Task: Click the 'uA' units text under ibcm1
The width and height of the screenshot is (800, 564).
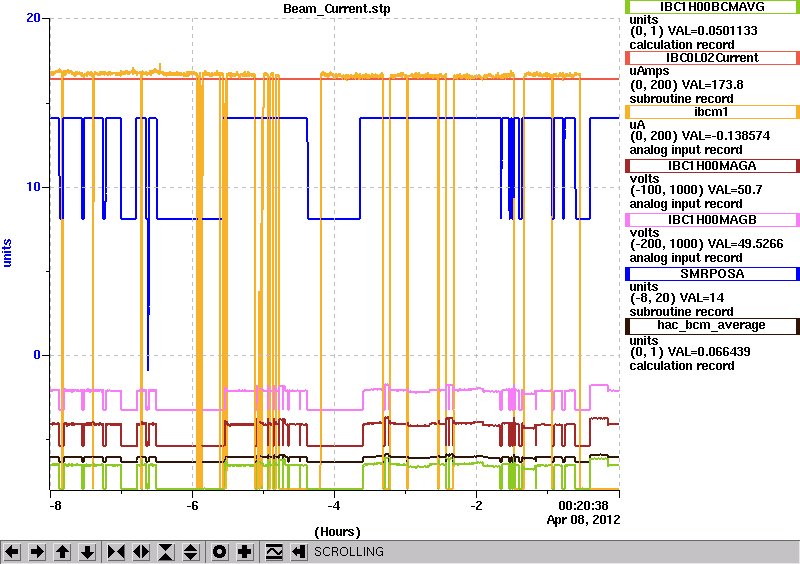Action: pyautogui.click(x=637, y=125)
